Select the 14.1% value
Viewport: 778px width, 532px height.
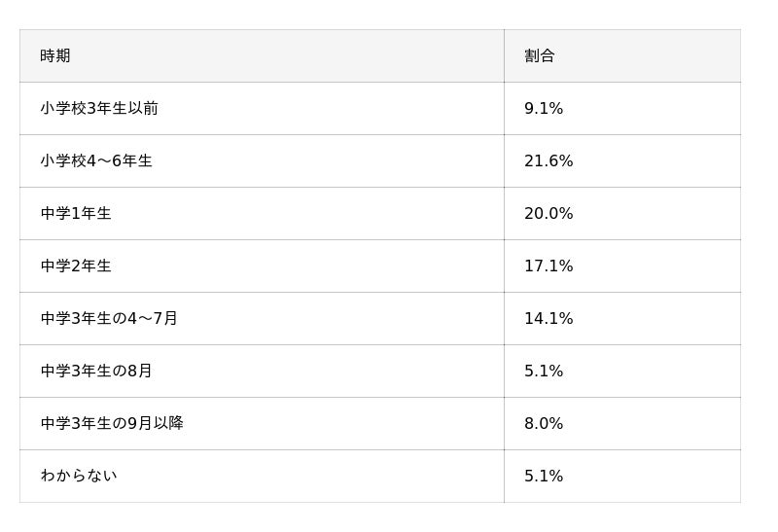pos(548,318)
